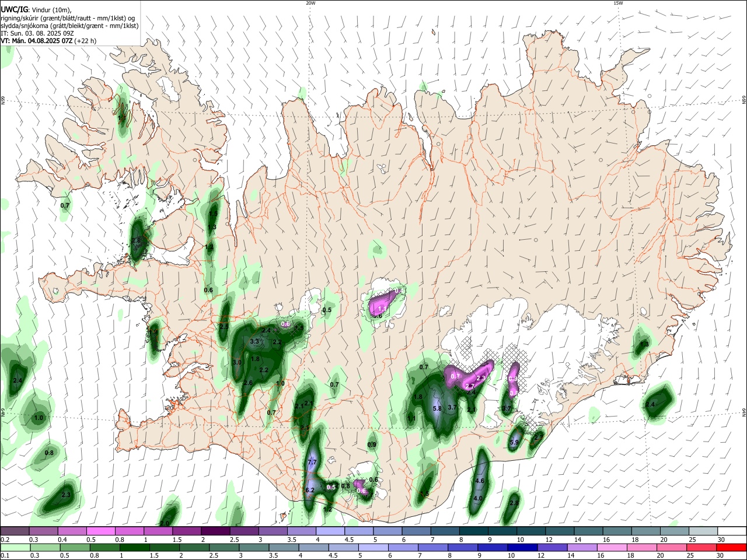Image resolution: width=747 pixels, height=560 pixels.
Task: Select the light pink 16 mm rain swatch
Action: [612, 547]
